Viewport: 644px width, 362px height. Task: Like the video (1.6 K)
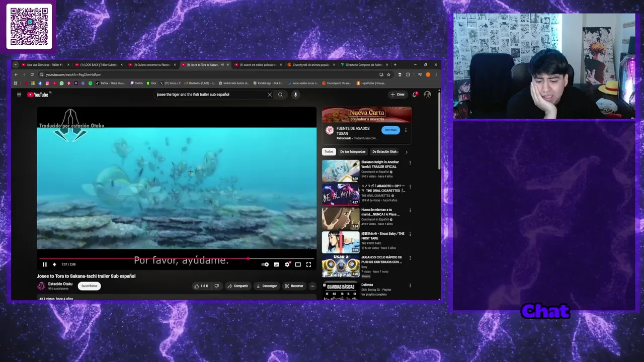pyautogui.click(x=201, y=286)
